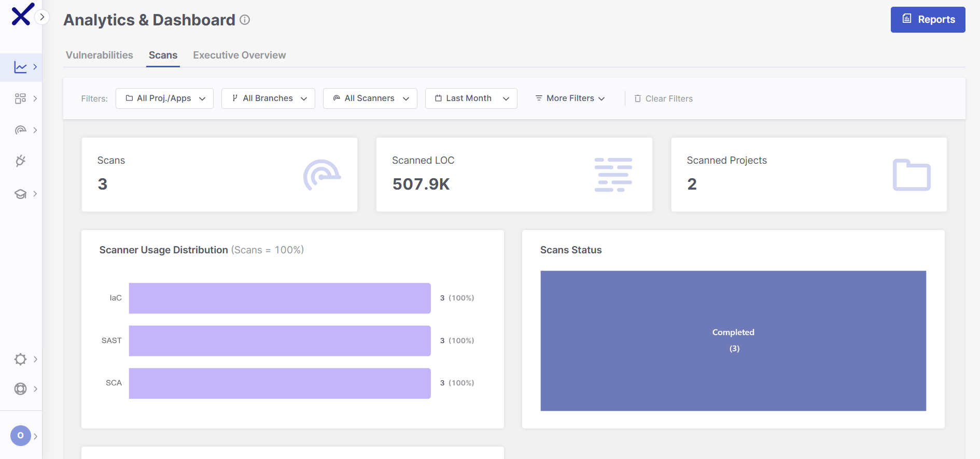Click the info icon beside page title
This screenshot has height=459, width=980.
tap(245, 20)
